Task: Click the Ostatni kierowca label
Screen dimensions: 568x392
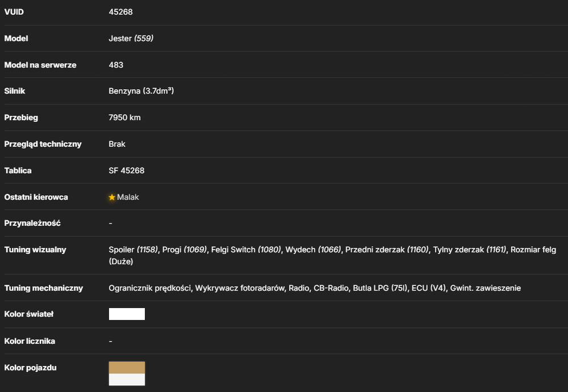Action: (x=36, y=197)
